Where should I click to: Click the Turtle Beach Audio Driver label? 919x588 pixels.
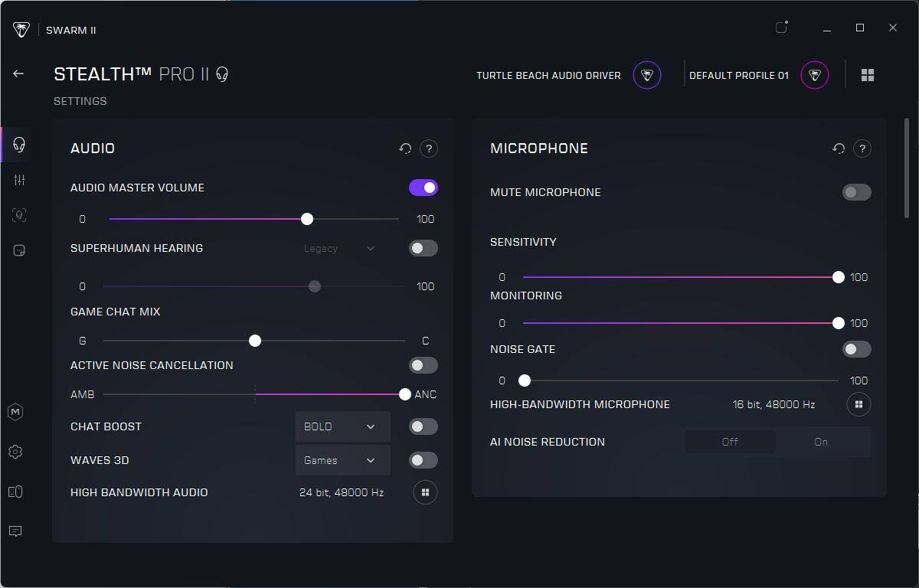click(x=548, y=75)
